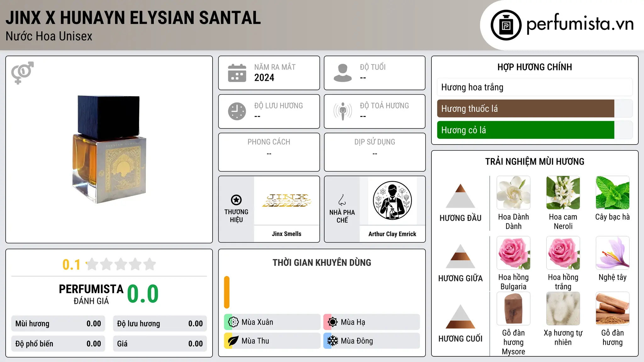Click the Độ lưu hương 0.00 score row

pos(160,324)
